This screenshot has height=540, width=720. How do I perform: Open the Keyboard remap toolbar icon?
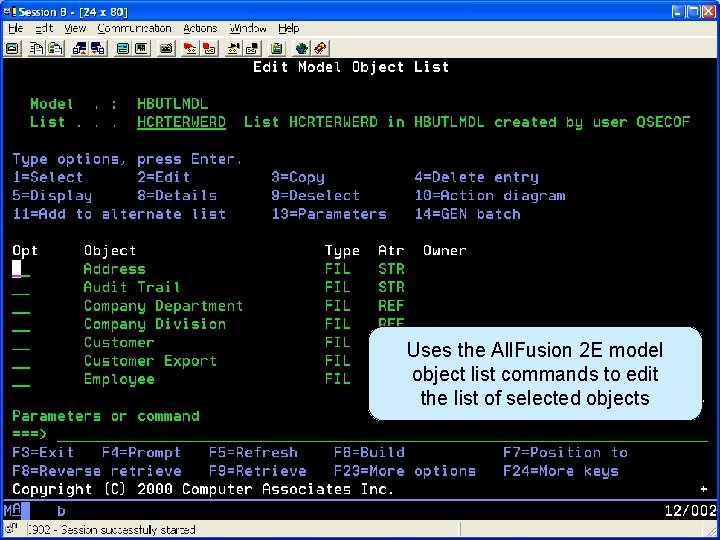[x=166, y=48]
